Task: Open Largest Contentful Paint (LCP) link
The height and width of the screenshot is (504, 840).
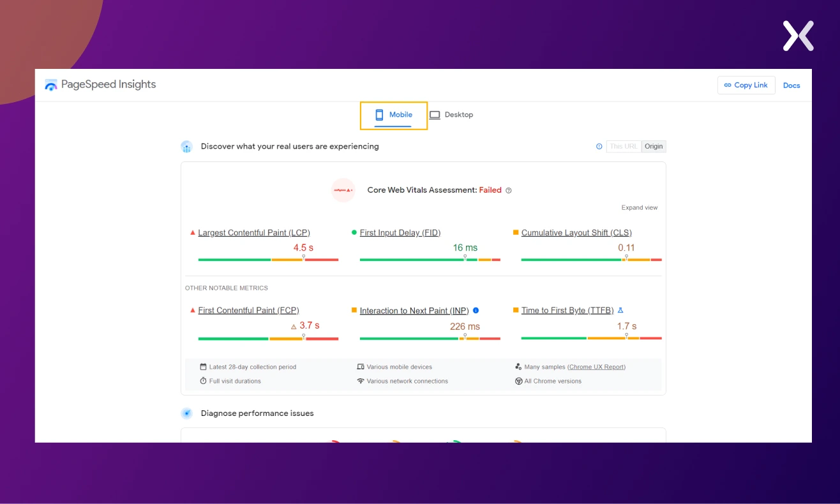Action: 254,233
